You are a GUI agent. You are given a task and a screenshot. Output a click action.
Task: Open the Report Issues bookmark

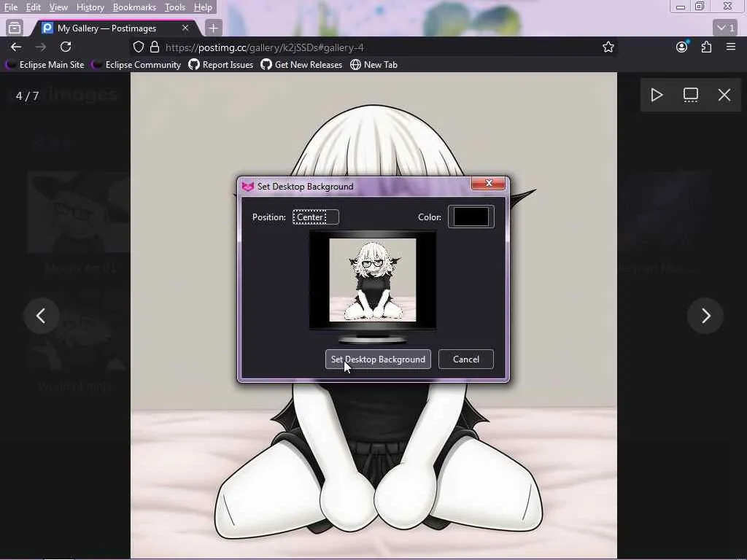(221, 65)
